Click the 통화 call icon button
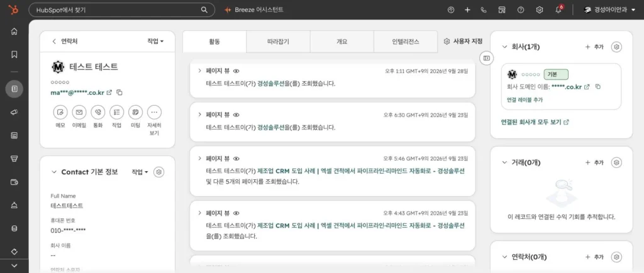The image size is (644, 273). pos(98,112)
